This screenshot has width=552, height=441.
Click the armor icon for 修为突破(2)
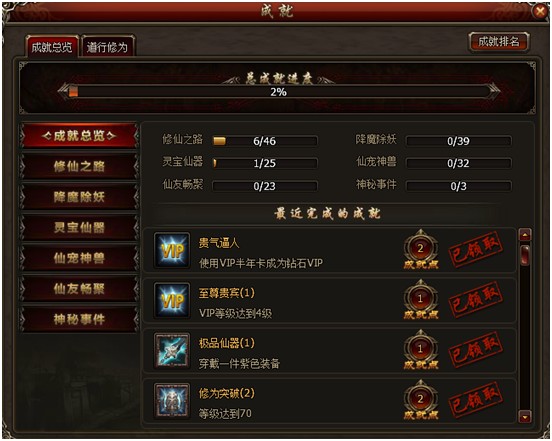coord(172,401)
